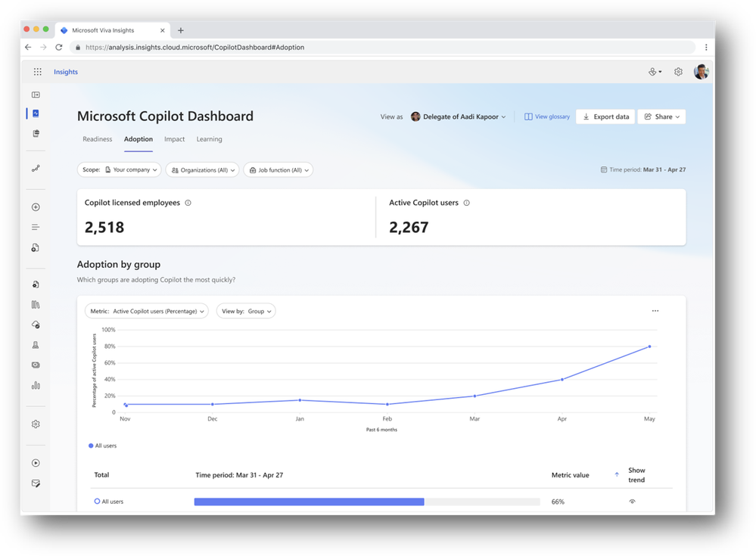Viewport: 756px width, 556px height.
Task: Close the Viva Insights browser tab
Action: pos(163,30)
